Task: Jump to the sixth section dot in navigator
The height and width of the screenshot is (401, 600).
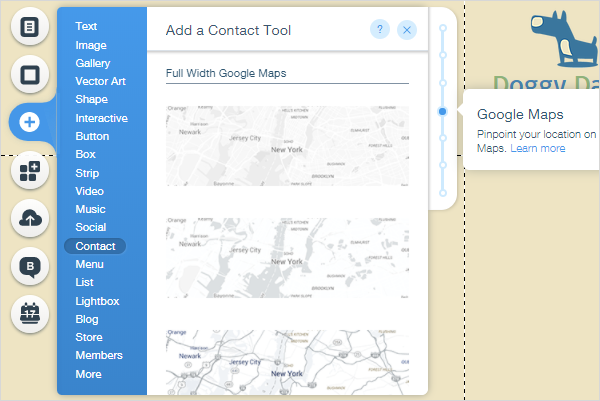Action: point(443,165)
